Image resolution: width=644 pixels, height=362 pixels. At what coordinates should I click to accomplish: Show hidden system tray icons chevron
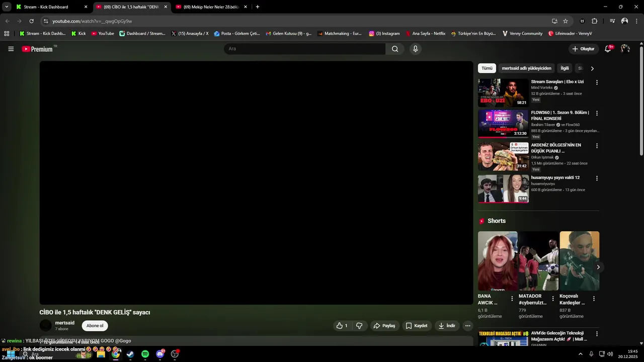(581, 354)
